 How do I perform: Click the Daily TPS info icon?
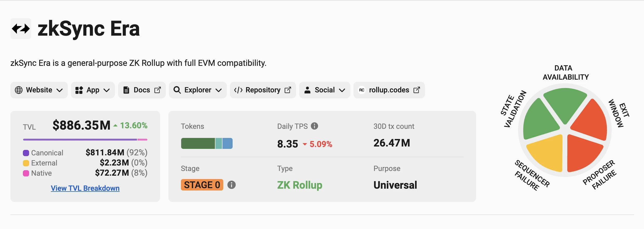tap(314, 126)
